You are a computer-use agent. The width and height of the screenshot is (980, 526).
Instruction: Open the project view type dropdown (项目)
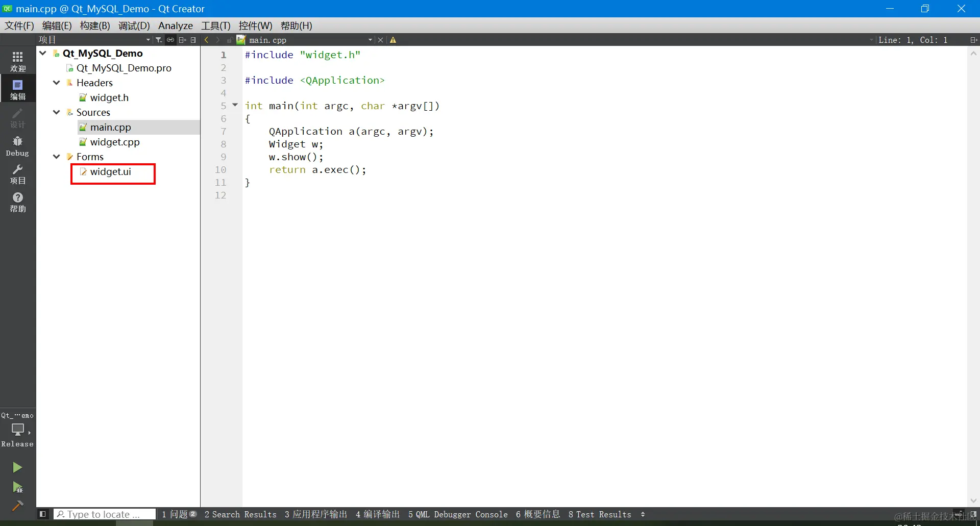click(x=94, y=40)
